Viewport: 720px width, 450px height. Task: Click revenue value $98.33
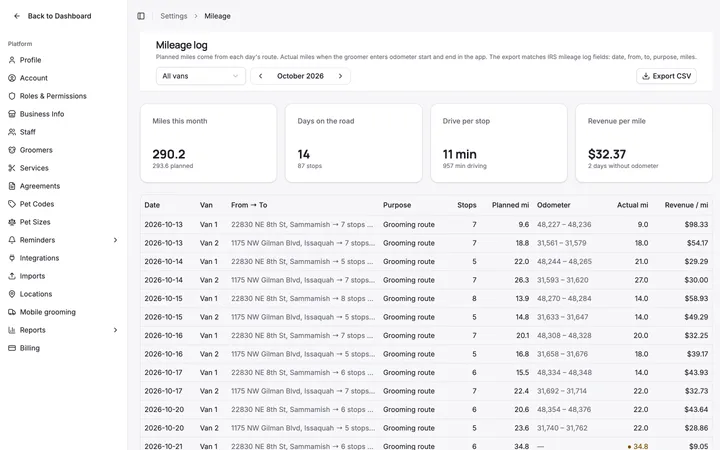(x=696, y=225)
